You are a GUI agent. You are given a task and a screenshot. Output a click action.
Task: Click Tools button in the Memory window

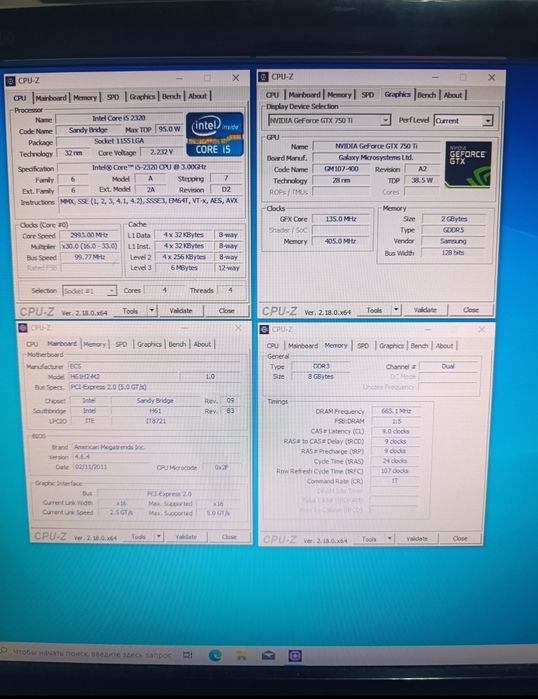[x=369, y=539]
